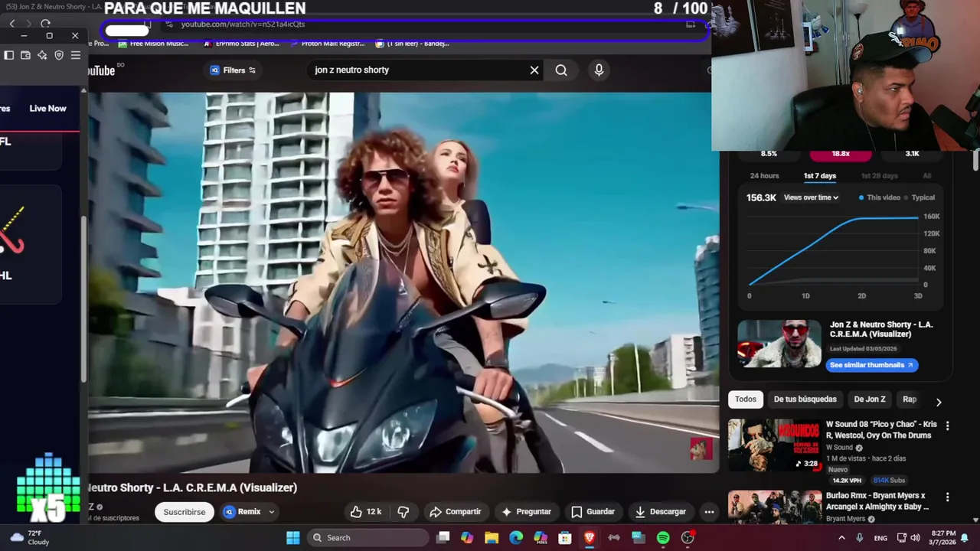
Task: Select the 1st 28 days tab
Action: click(x=880, y=176)
